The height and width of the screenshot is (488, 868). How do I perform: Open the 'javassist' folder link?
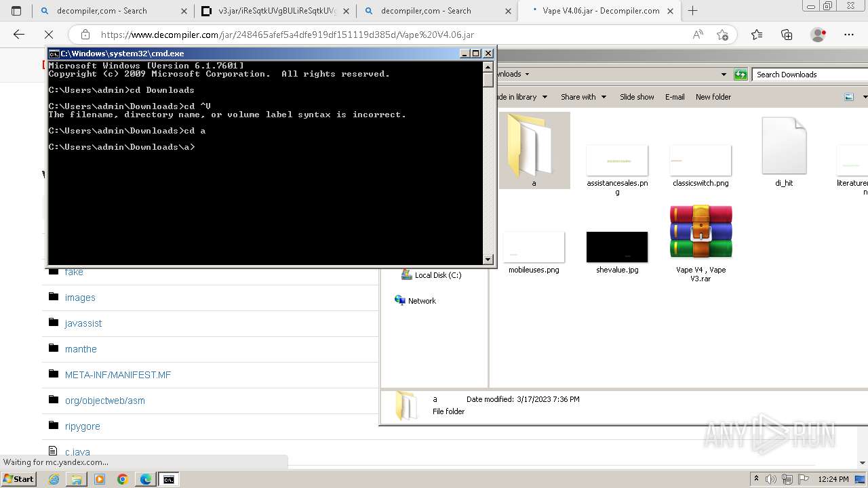point(83,323)
